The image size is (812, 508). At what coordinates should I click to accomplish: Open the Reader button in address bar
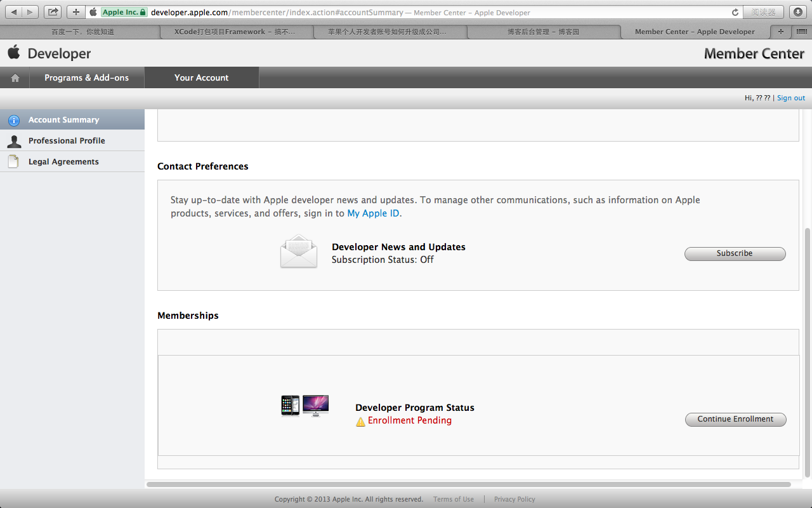[763, 12]
